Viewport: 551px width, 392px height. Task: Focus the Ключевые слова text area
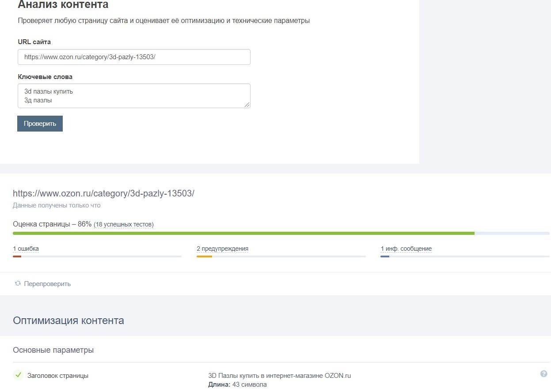(x=134, y=96)
